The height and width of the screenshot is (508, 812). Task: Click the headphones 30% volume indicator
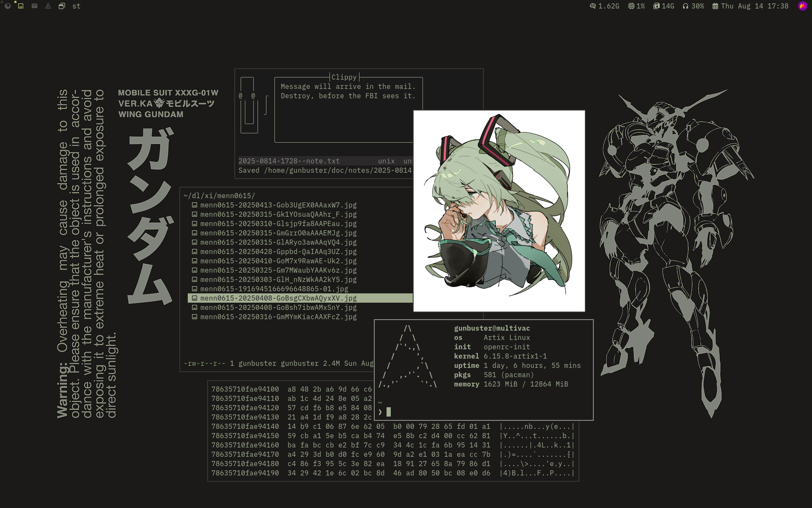tap(693, 6)
